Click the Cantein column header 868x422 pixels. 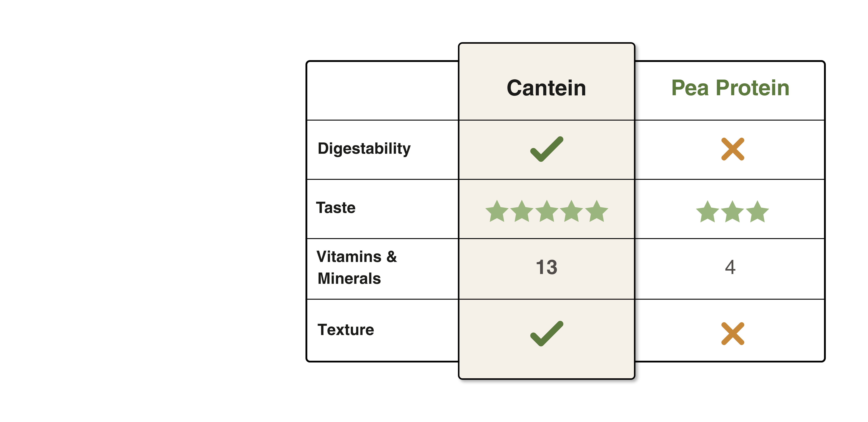[546, 88]
